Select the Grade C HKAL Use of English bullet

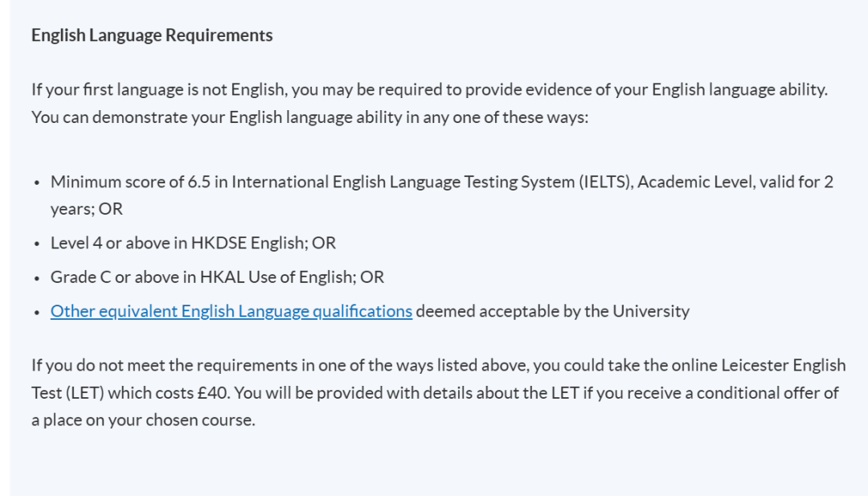click(217, 277)
